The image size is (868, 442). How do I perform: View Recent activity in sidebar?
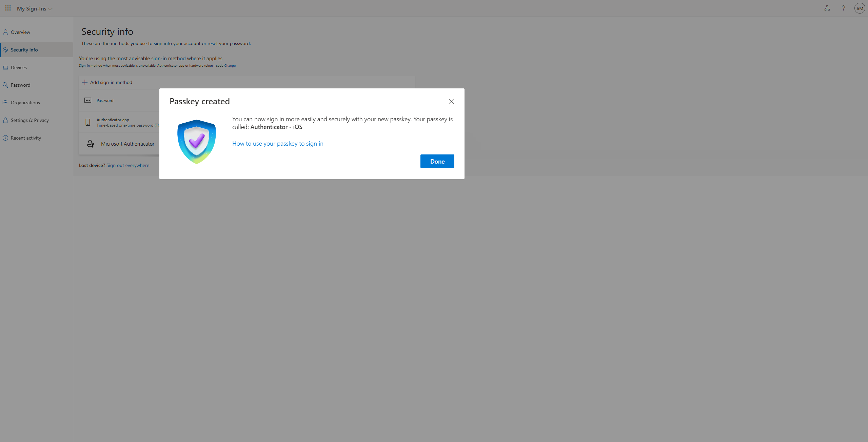tap(26, 138)
